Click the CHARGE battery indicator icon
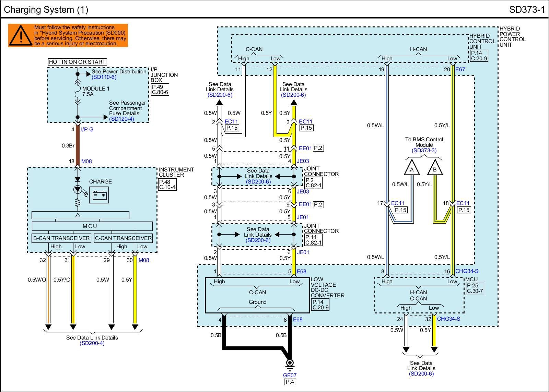The image size is (549, 392). [99, 195]
